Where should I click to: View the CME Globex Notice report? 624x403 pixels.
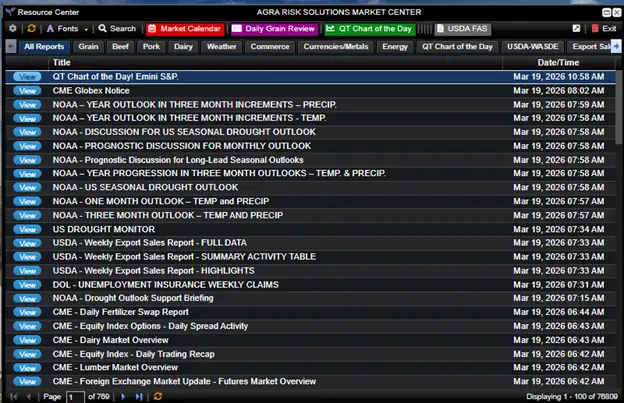(27, 91)
